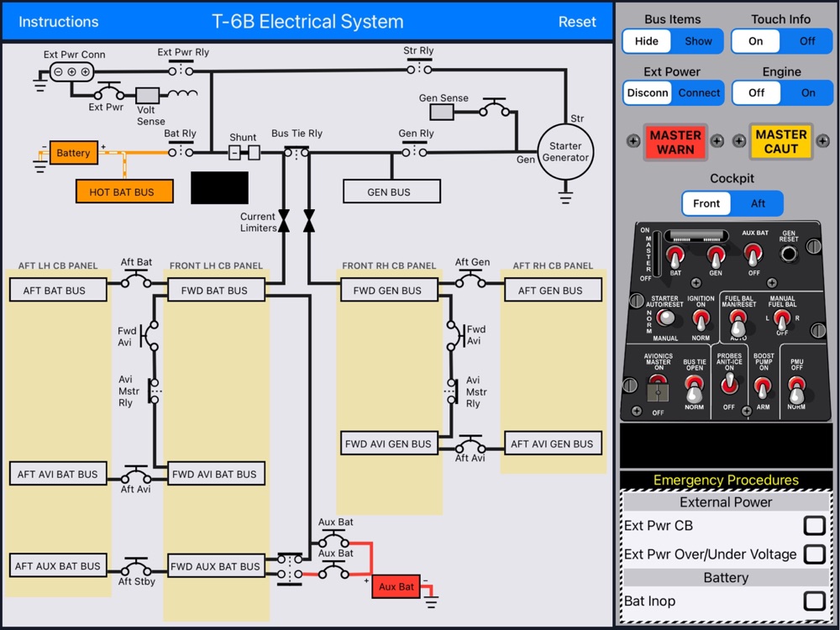
Task: Toggle the BUS TIE switch to OPEN
Action: click(695, 389)
